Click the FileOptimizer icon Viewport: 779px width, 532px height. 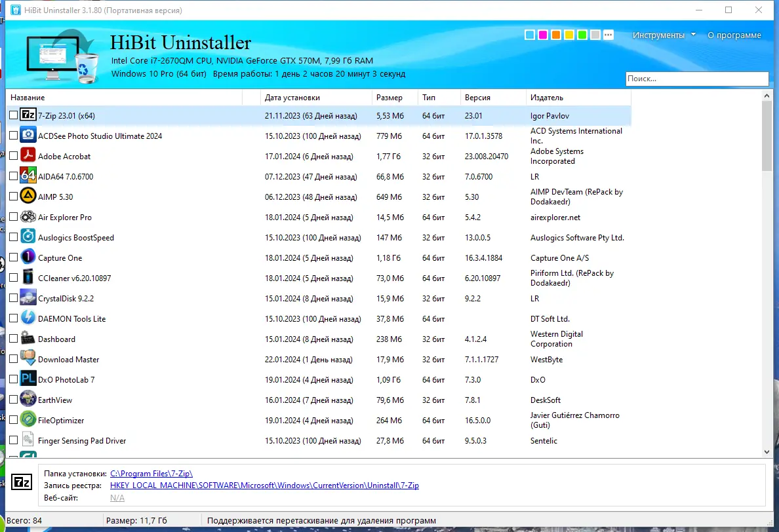(x=28, y=420)
